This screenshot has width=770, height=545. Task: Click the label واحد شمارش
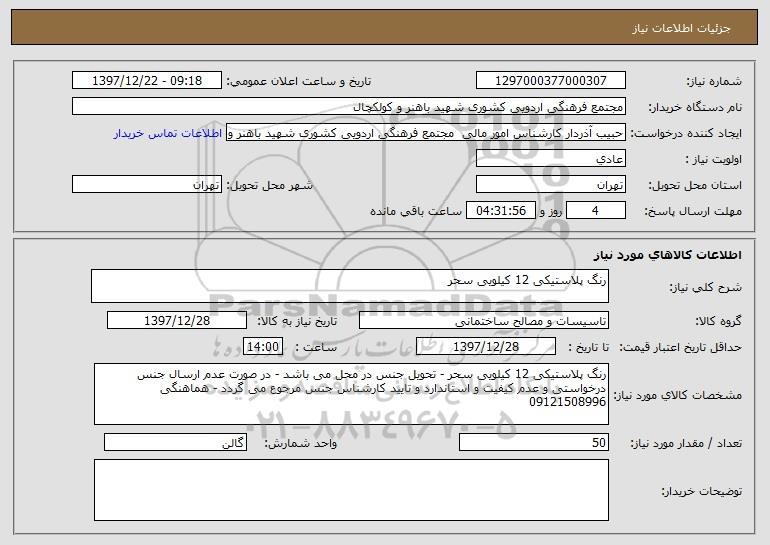click(301, 443)
